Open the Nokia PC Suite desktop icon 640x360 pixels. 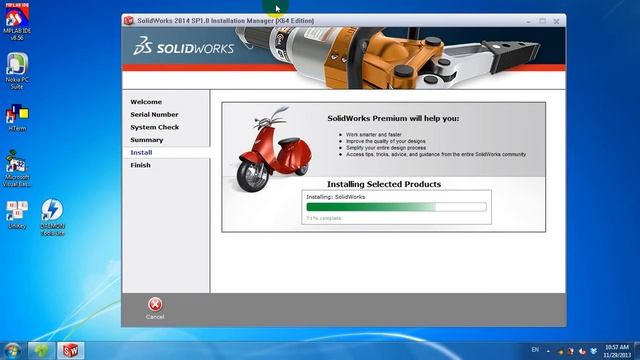(x=17, y=71)
